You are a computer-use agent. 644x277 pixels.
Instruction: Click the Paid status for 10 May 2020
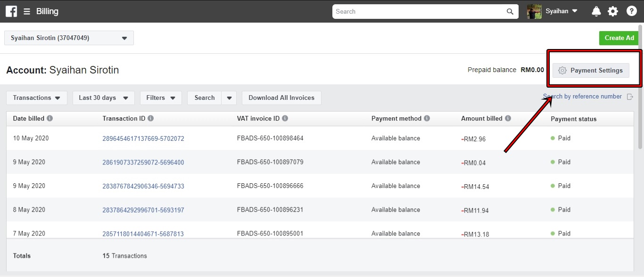click(x=561, y=138)
